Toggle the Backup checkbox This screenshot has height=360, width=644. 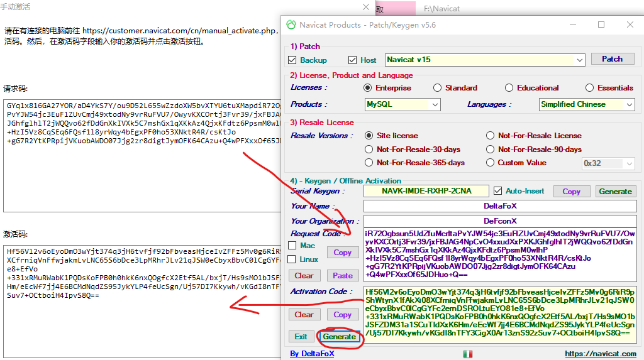pos(292,60)
